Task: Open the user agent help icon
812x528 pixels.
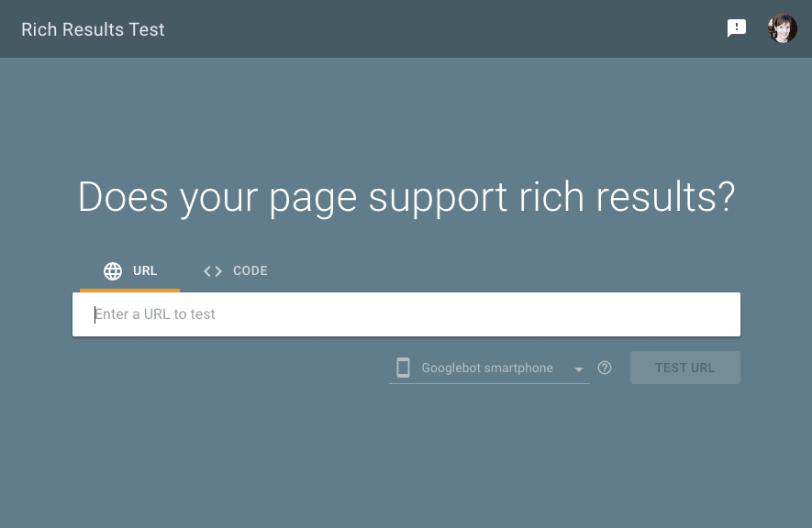Action: (x=605, y=368)
